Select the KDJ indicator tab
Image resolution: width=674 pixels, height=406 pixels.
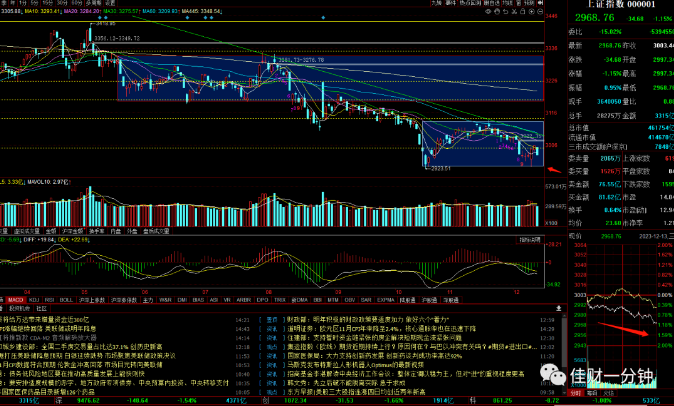(34, 300)
